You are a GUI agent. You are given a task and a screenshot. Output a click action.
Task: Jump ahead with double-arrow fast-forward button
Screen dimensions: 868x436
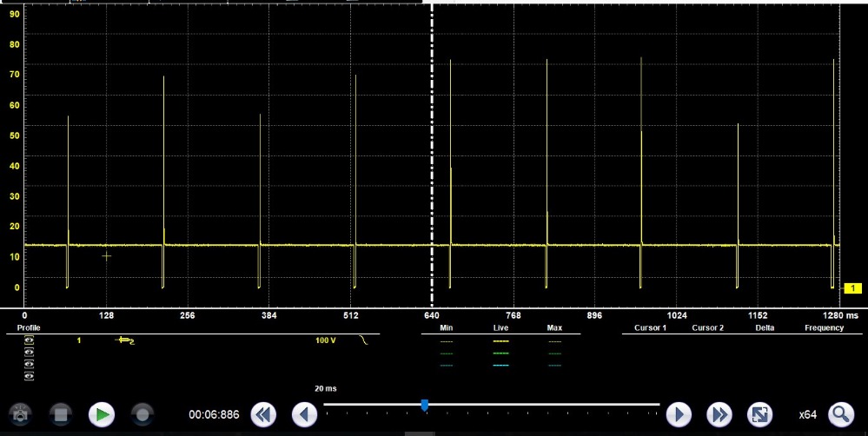coord(719,414)
